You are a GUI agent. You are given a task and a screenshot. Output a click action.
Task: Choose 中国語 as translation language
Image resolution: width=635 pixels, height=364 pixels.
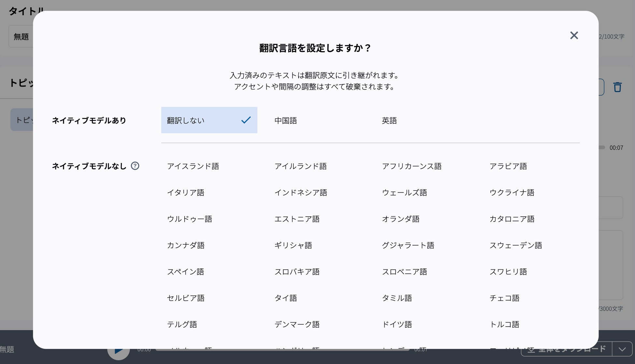click(286, 121)
